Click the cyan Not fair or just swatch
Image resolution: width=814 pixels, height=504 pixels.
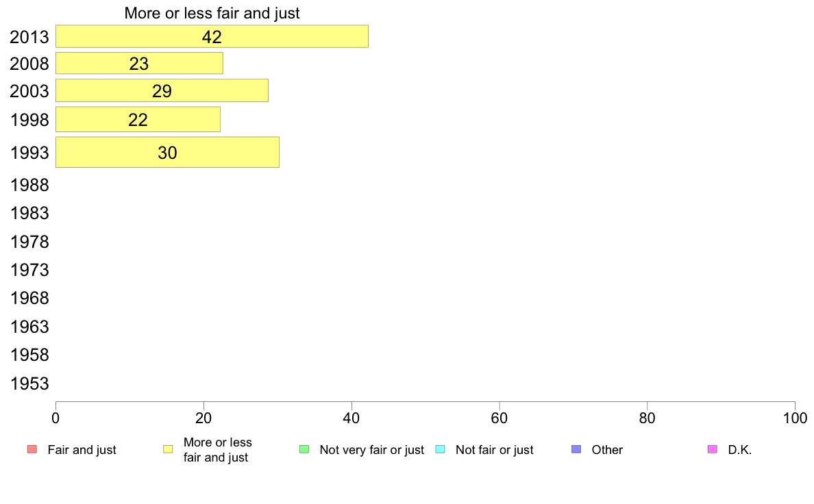pyautogui.click(x=440, y=449)
